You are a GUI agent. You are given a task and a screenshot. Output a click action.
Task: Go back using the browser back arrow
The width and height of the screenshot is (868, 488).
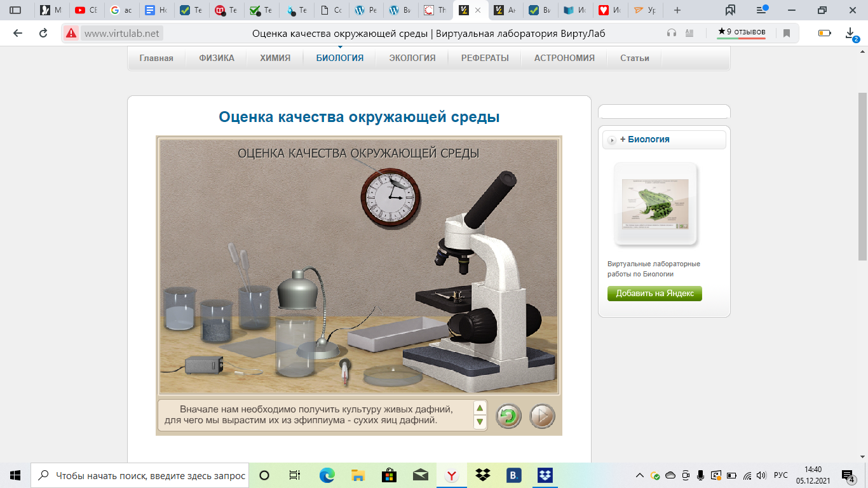[x=18, y=33]
